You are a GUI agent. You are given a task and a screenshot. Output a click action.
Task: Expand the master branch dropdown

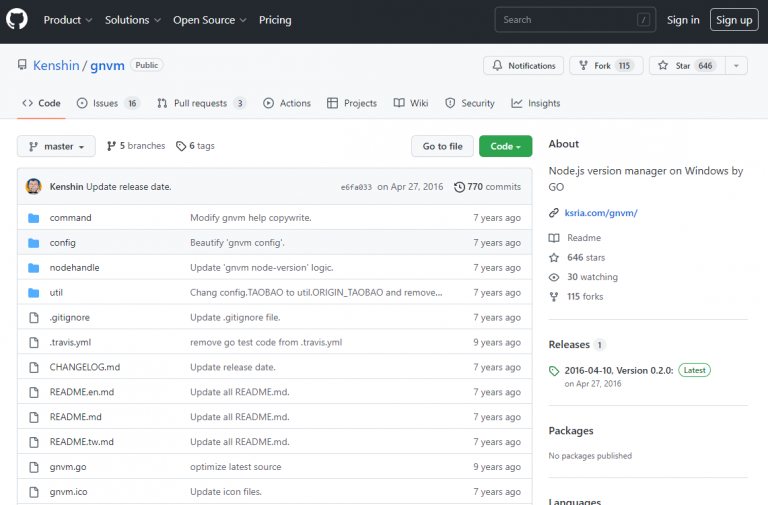point(56,146)
